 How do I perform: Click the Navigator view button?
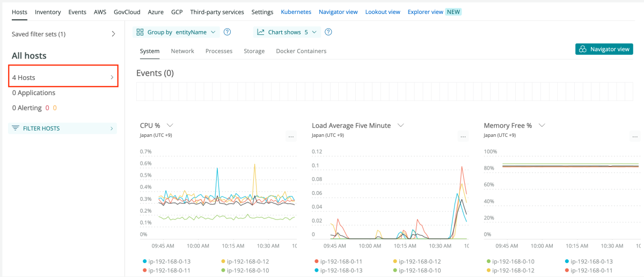point(604,49)
